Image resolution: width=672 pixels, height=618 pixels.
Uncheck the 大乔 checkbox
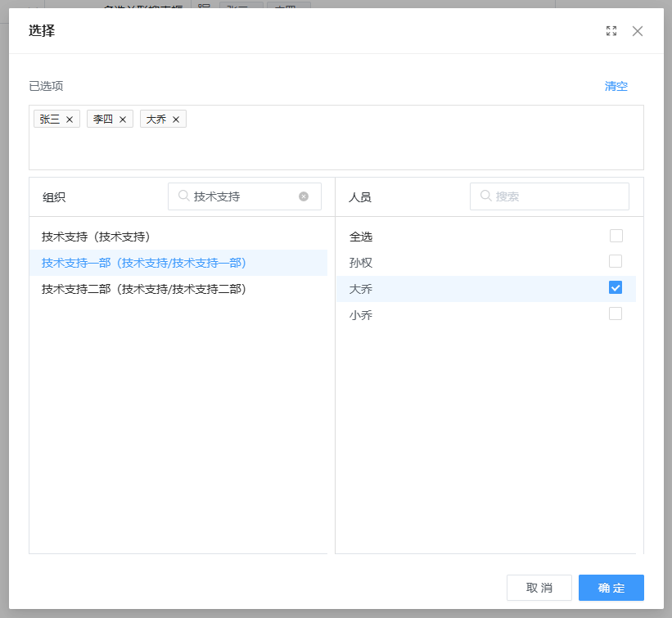pyautogui.click(x=616, y=288)
